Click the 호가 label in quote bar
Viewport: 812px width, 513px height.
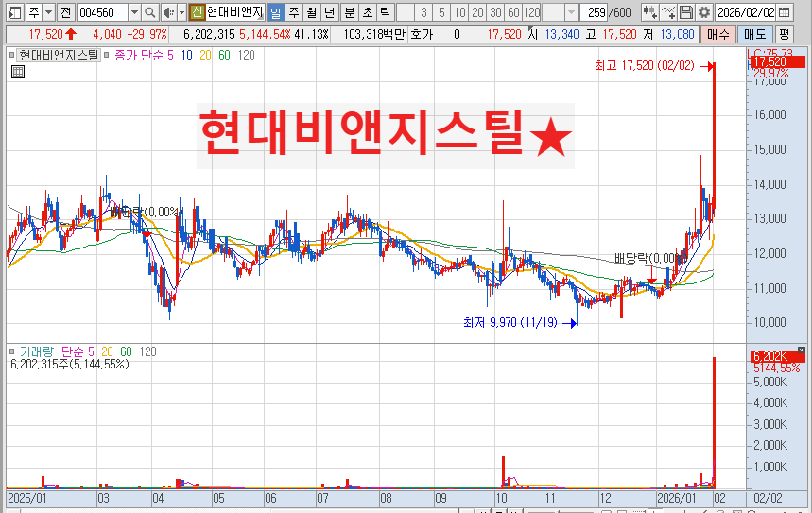(421, 35)
